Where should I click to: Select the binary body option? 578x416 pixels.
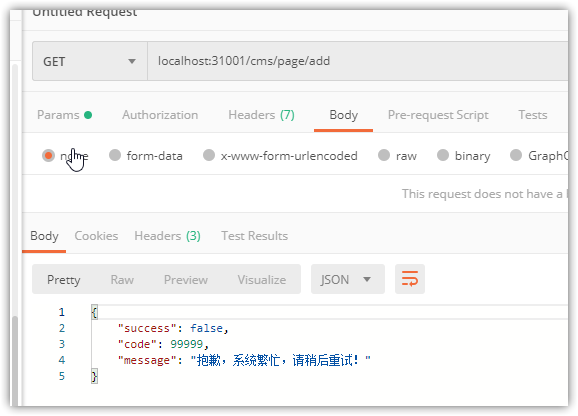click(443, 155)
